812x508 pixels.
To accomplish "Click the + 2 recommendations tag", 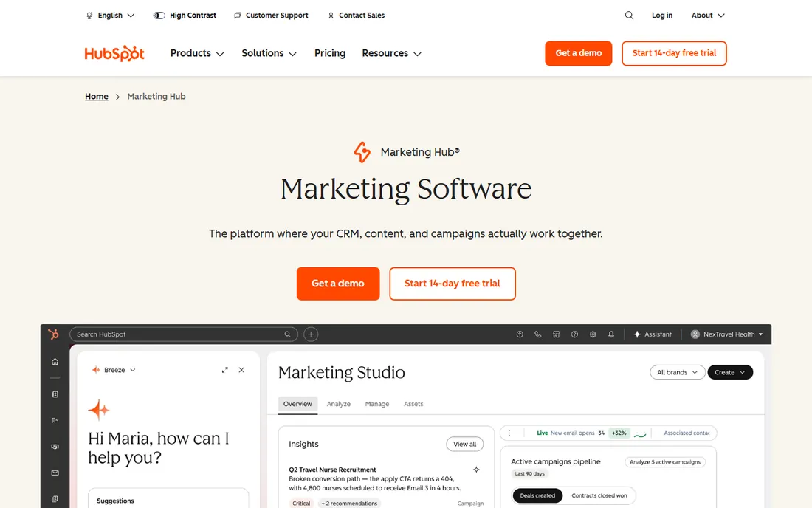I will [350, 504].
